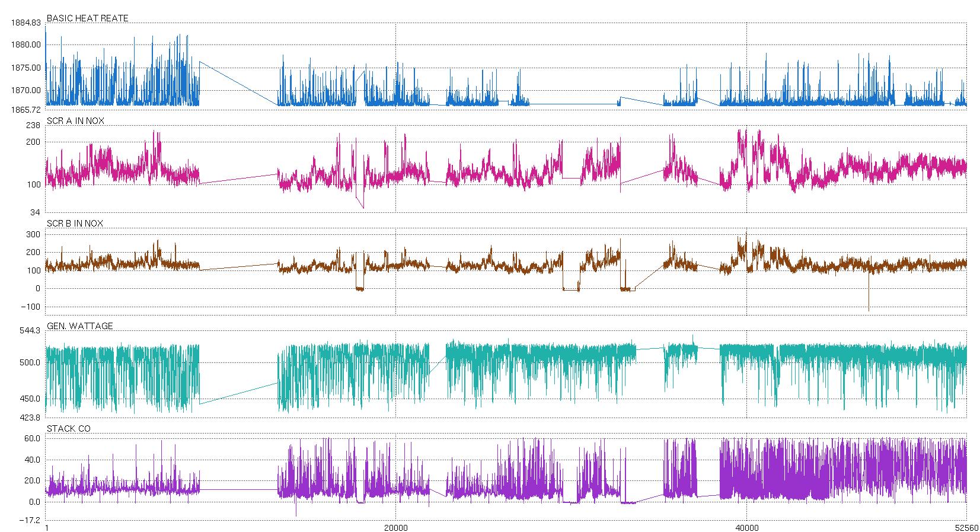Click the 300 axis label of SCR B
The image size is (980, 532).
click(x=34, y=234)
